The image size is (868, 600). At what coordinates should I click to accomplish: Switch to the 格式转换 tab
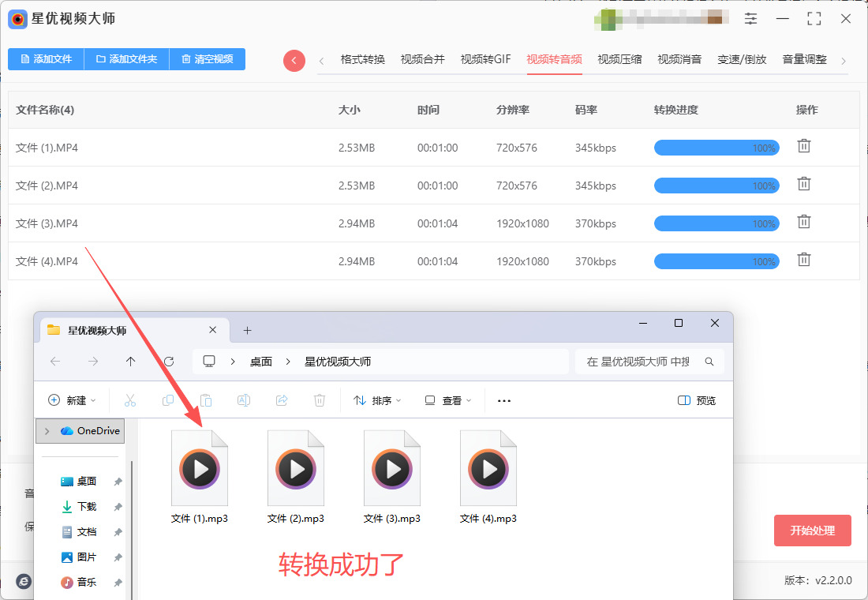point(363,59)
